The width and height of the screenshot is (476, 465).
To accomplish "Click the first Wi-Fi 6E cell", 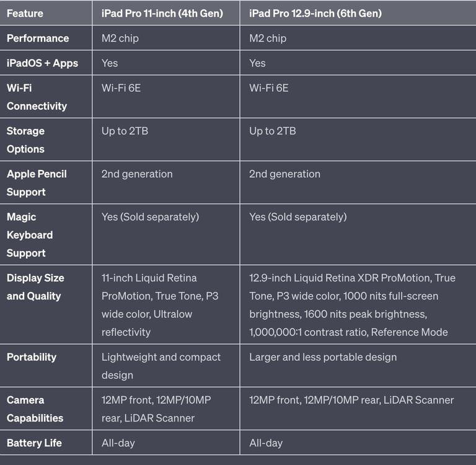I will (x=121, y=88).
